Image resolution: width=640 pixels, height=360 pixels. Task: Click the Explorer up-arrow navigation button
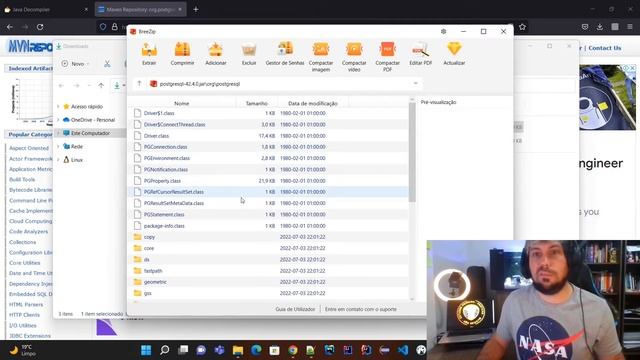[x=101, y=86]
